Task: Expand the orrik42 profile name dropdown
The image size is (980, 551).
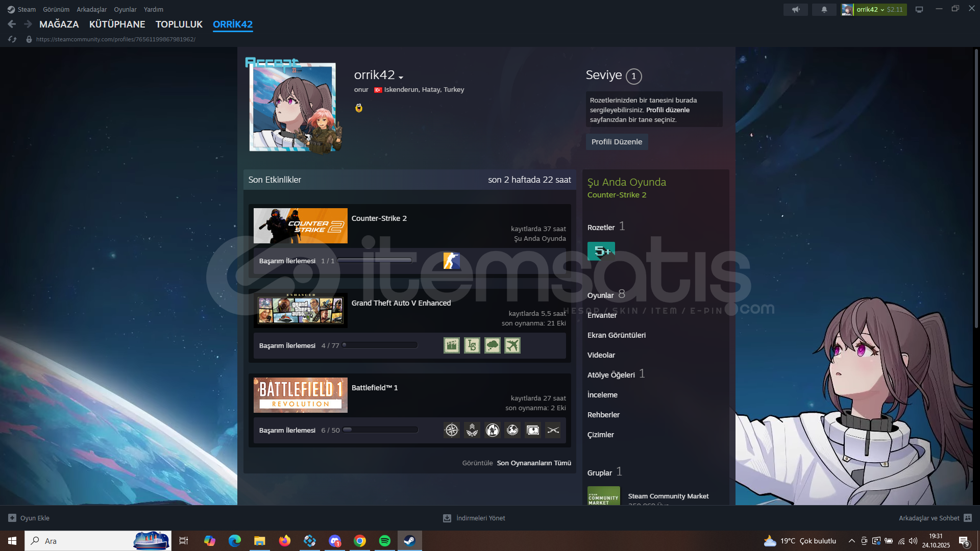Action: (x=401, y=78)
